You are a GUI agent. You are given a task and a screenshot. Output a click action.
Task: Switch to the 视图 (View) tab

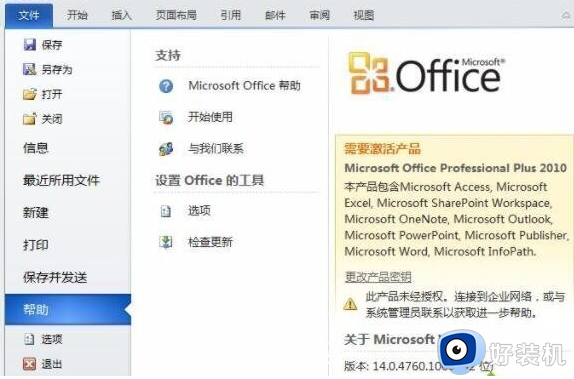[364, 15]
